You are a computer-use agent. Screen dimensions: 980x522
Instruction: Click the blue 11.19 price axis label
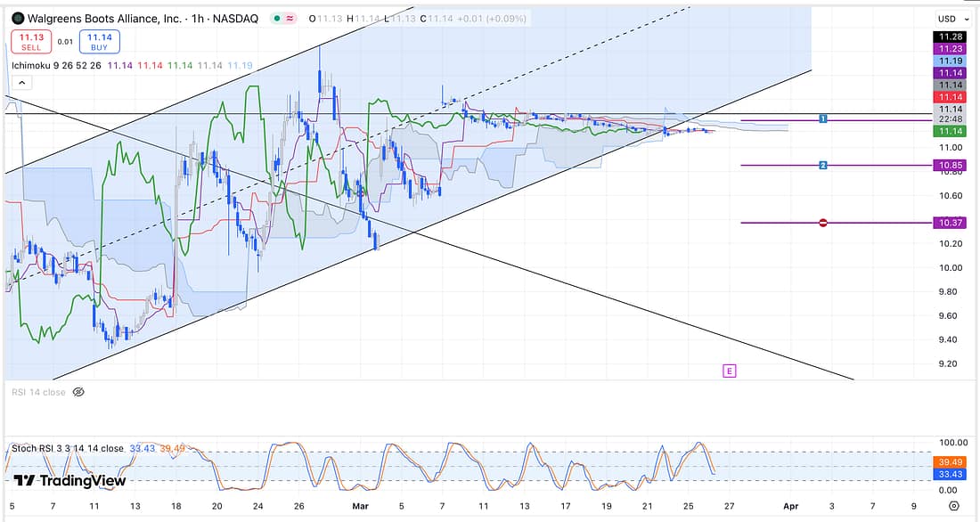pos(950,61)
